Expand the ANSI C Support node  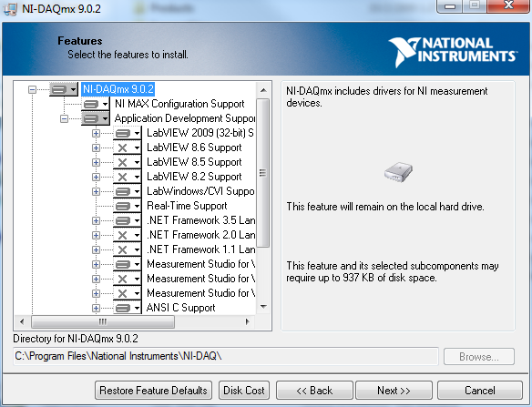[96, 308]
